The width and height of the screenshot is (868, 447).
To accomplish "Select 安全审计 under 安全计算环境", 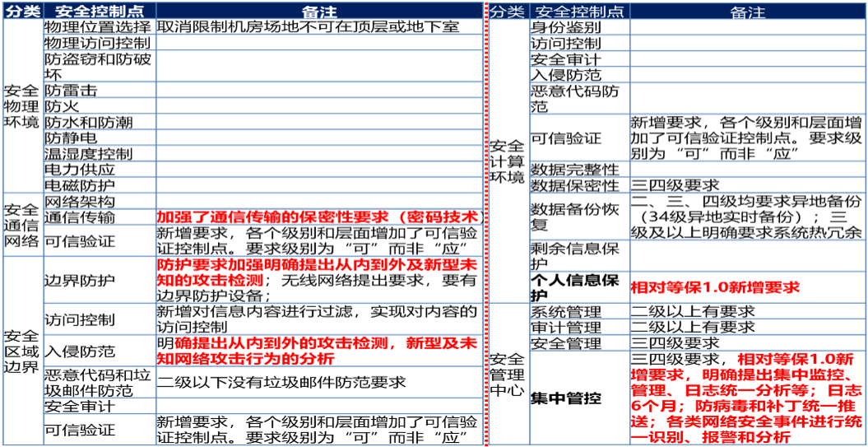I will pos(579,58).
